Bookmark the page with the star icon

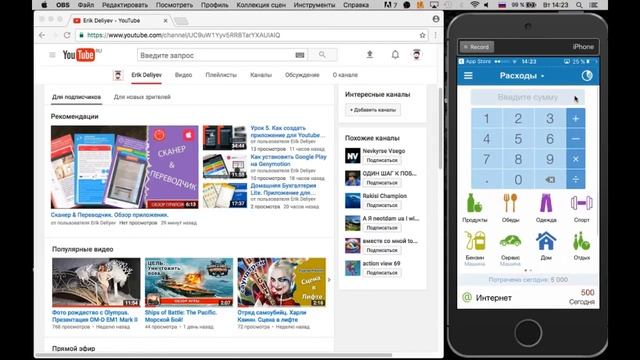tap(422, 36)
